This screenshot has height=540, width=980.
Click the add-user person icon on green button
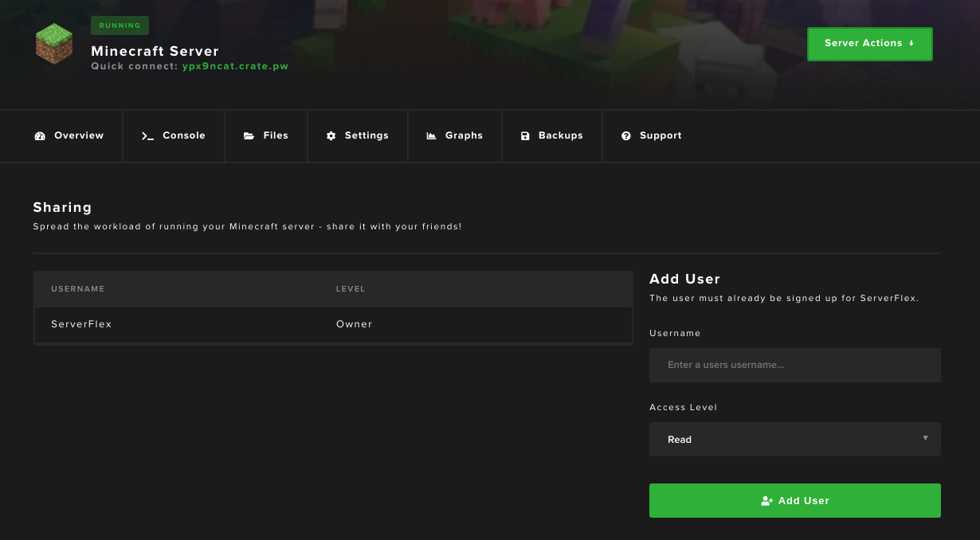[x=767, y=501]
